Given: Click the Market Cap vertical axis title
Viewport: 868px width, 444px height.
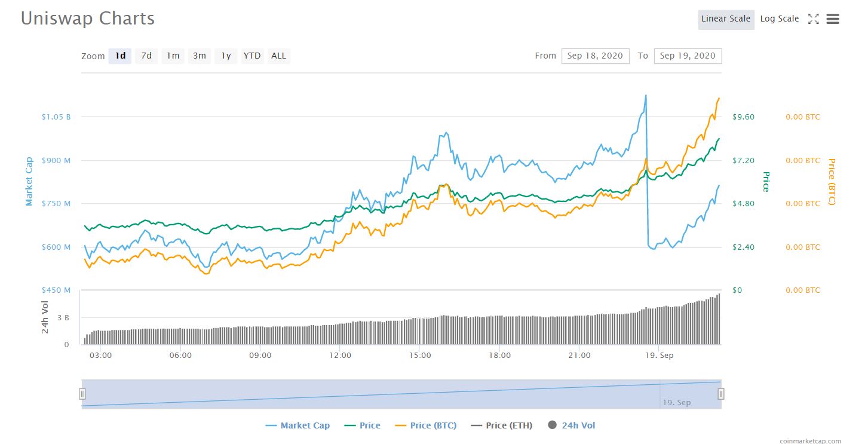Looking at the screenshot, I should [29, 182].
